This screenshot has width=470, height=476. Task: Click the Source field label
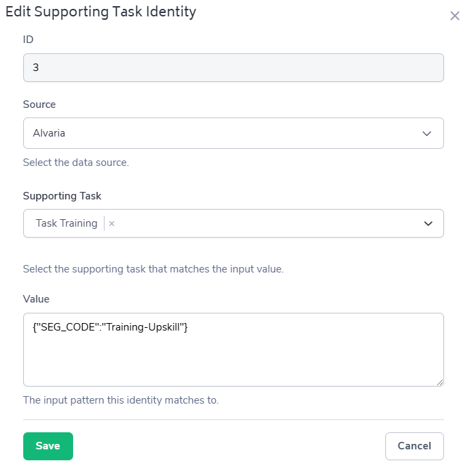tap(40, 104)
